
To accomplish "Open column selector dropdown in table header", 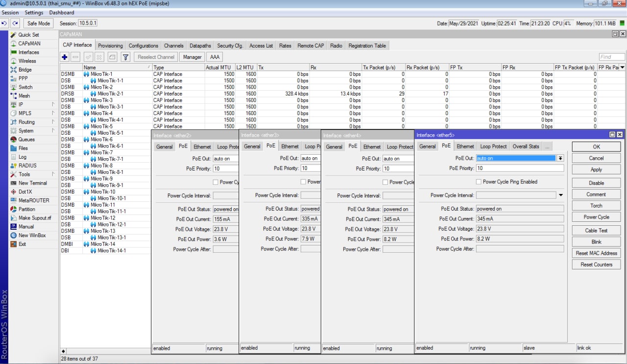I will coord(623,67).
